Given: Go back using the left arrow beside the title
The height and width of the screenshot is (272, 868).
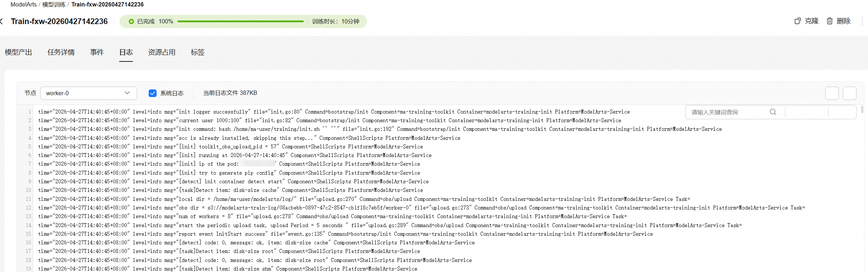Looking at the screenshot, I should pos(2,22).
